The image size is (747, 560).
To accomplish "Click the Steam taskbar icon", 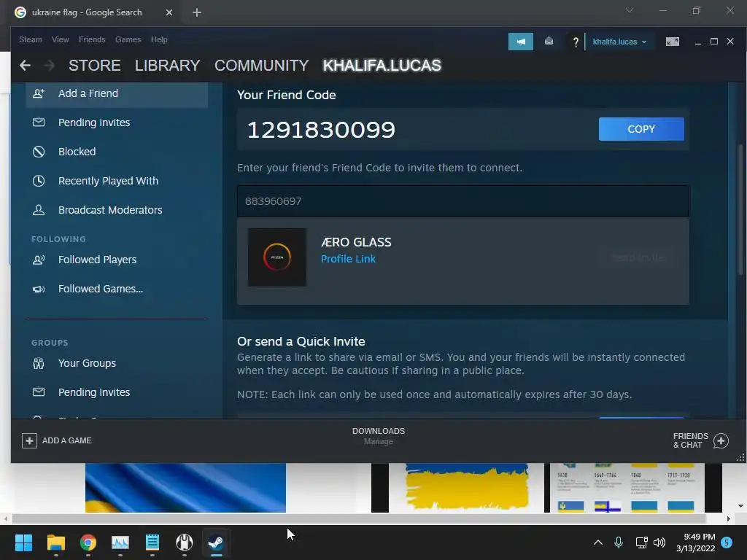I will coord(216,542).
